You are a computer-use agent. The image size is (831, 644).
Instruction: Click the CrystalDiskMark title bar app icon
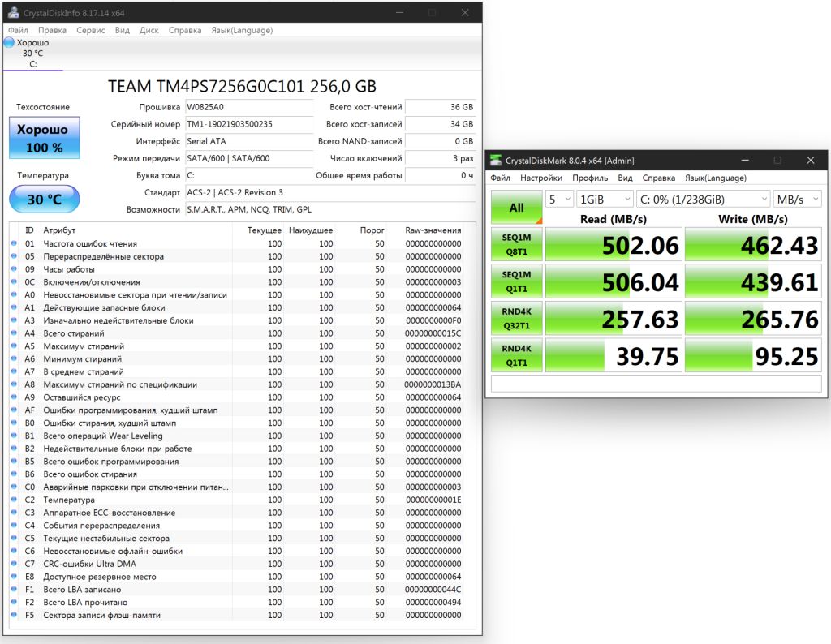tap(496, 161)
